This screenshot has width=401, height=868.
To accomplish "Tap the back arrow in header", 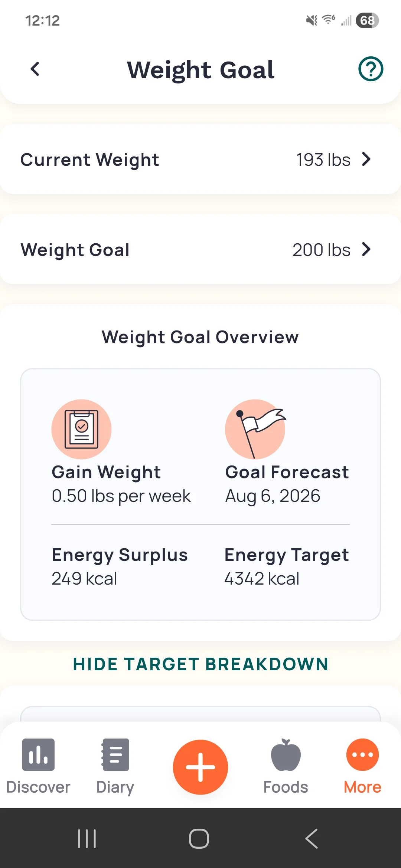I will pos(35,69).
